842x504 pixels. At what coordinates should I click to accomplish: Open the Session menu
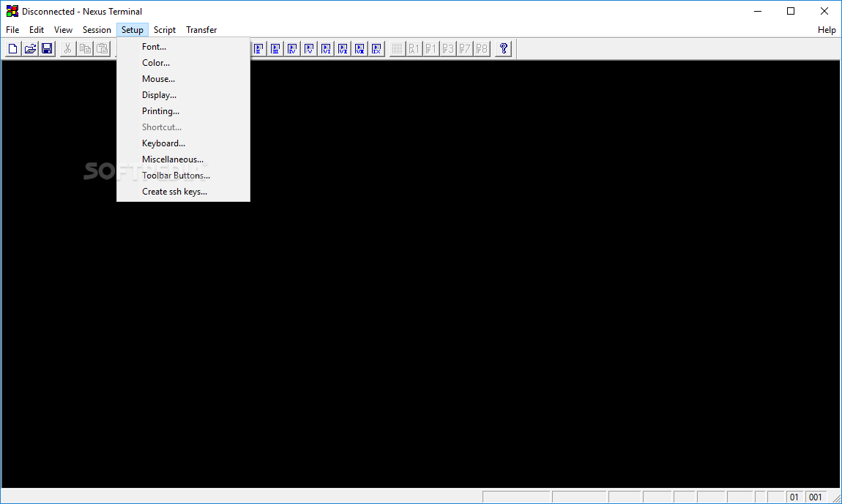point(97,30)
